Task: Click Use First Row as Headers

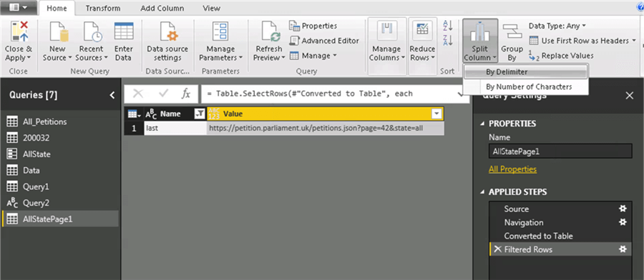Action: click(x=579, y=41)
